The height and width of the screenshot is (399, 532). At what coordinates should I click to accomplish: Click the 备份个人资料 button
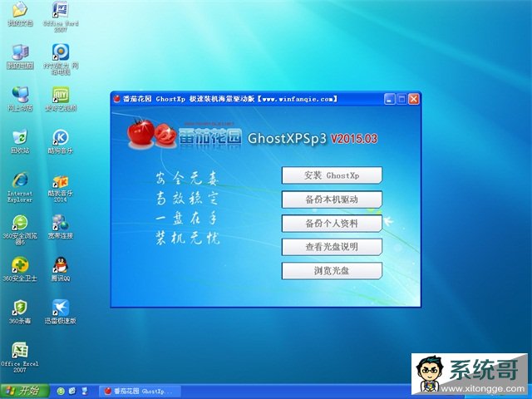coord(332,224)
